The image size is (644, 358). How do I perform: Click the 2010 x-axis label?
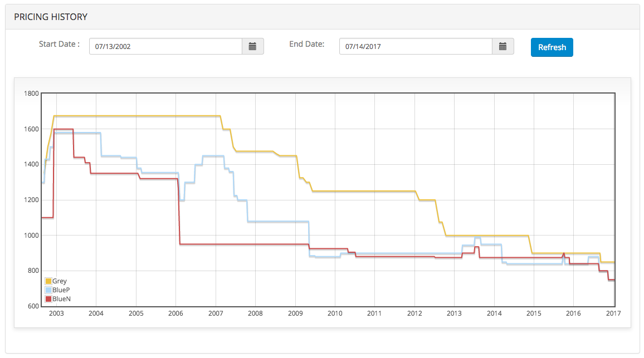click(x=335, y=313)
